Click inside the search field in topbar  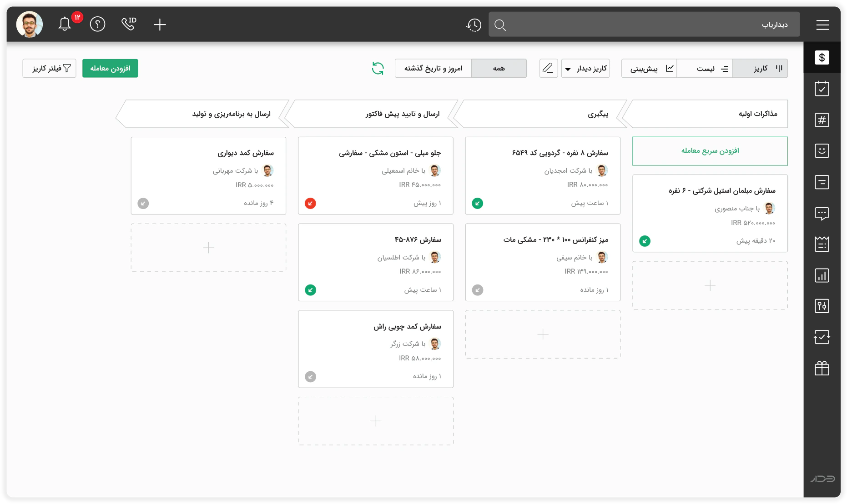click(637, 25)
